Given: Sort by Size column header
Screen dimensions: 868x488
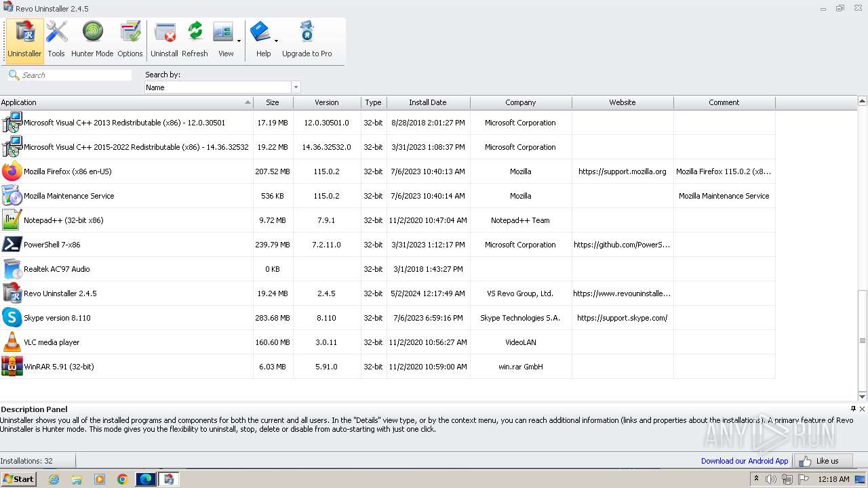Looking at the screenshot, I should pos(273,102).
